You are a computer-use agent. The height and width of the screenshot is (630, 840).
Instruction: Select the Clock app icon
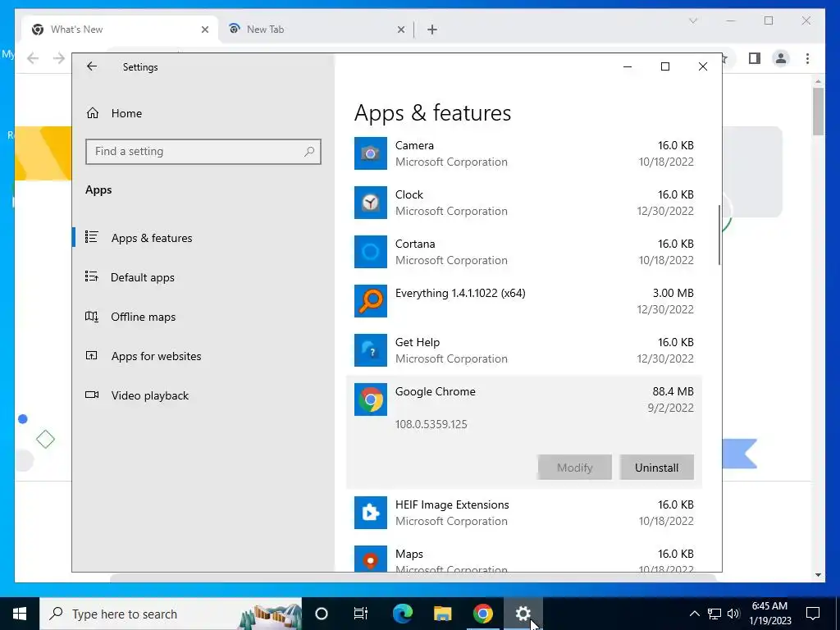tap(371, 203)
